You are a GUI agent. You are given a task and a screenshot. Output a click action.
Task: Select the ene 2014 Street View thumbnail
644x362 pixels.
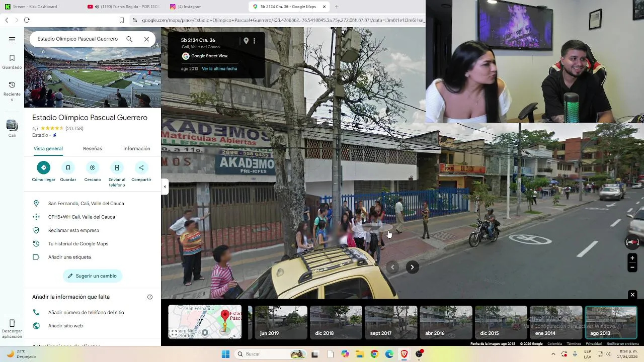click(556, 322)
